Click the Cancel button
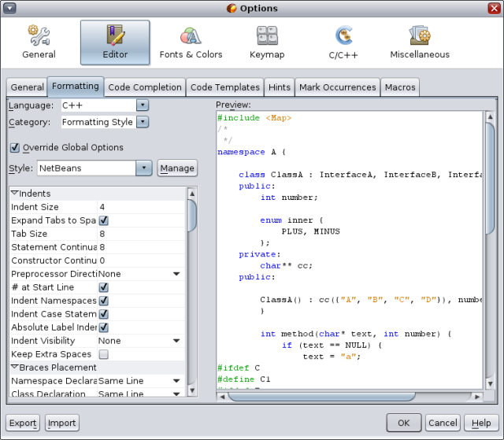The height and width of the screenshot is (440, 504). 443,423
